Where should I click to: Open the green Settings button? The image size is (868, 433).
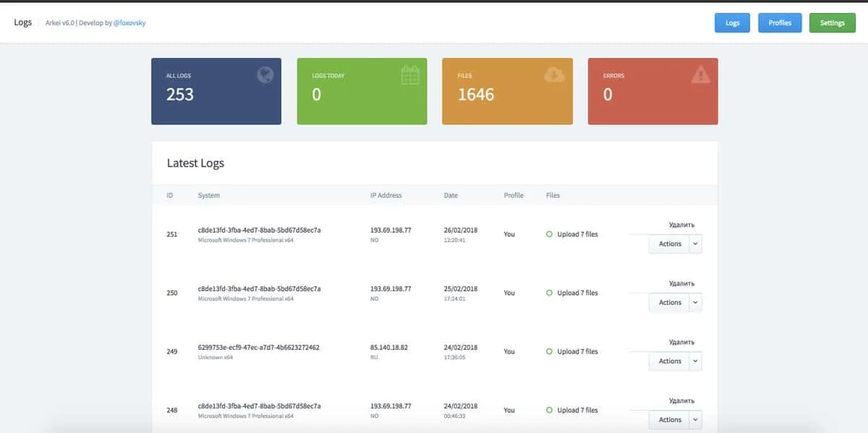[833, 22]
